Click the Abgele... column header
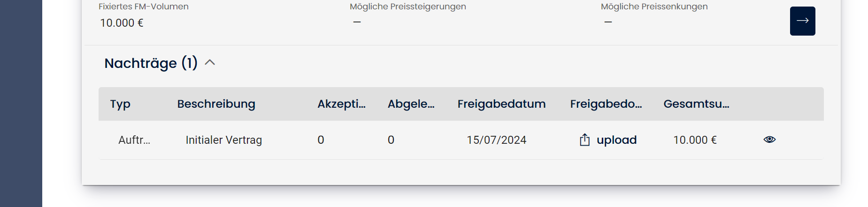 click(411, 104)
